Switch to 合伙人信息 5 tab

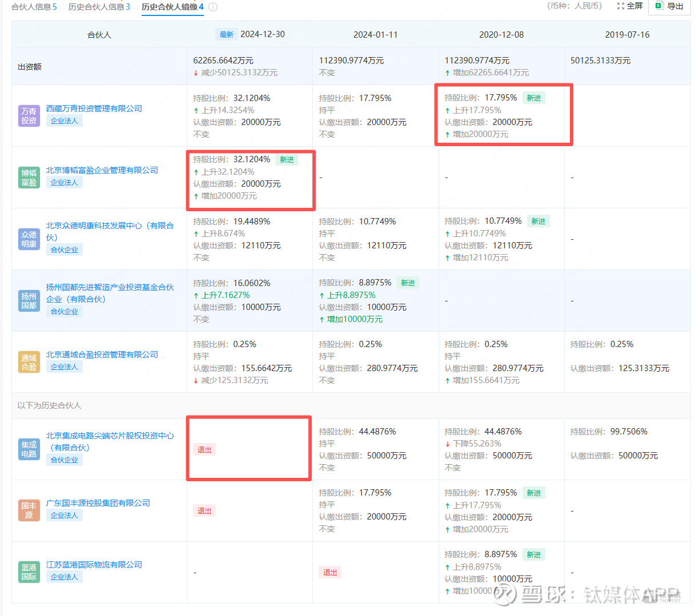(x=34, y=7)
